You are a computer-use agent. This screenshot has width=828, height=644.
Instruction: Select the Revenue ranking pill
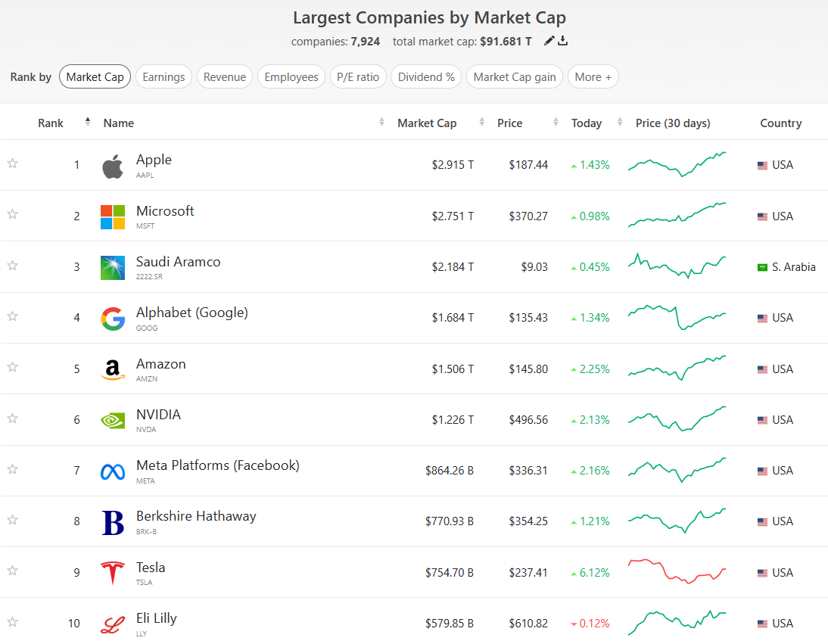click(225, 77)
